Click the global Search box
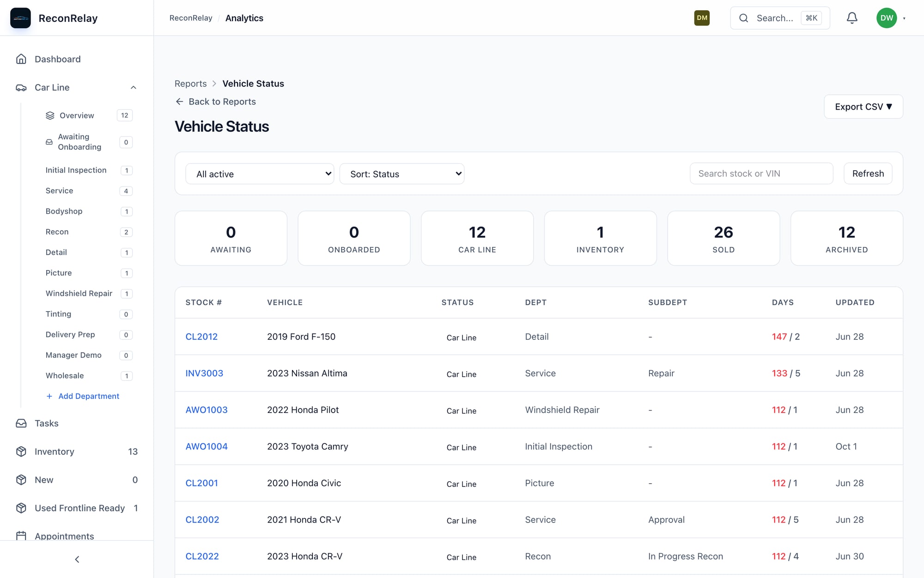Screen dimensions: 924x578 click(x=780, y=18)
